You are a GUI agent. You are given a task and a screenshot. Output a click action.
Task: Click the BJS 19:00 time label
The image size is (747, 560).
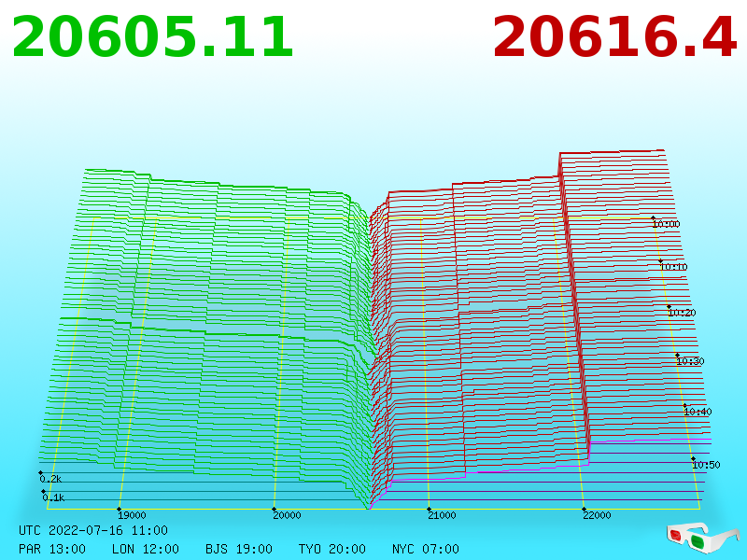click(x=239, y=549)
